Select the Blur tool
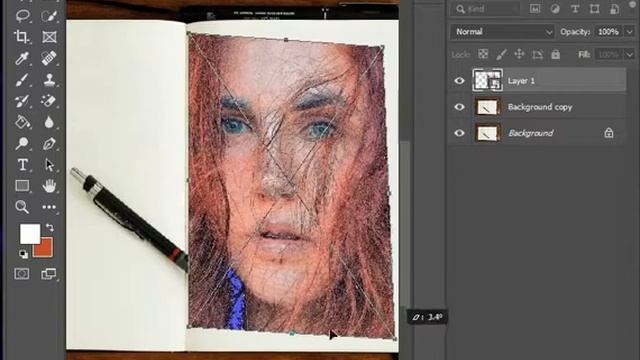Viewport: 640px width, 360px height. point(49,122)
